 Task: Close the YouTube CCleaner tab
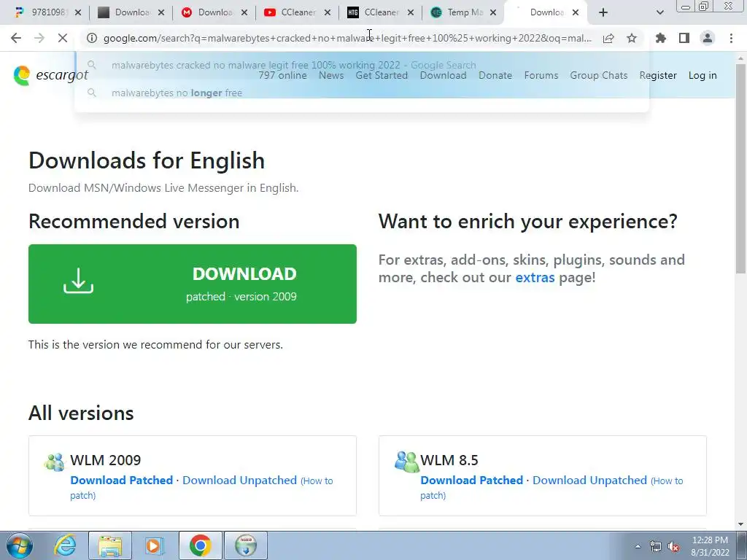(x=328, y=12)
